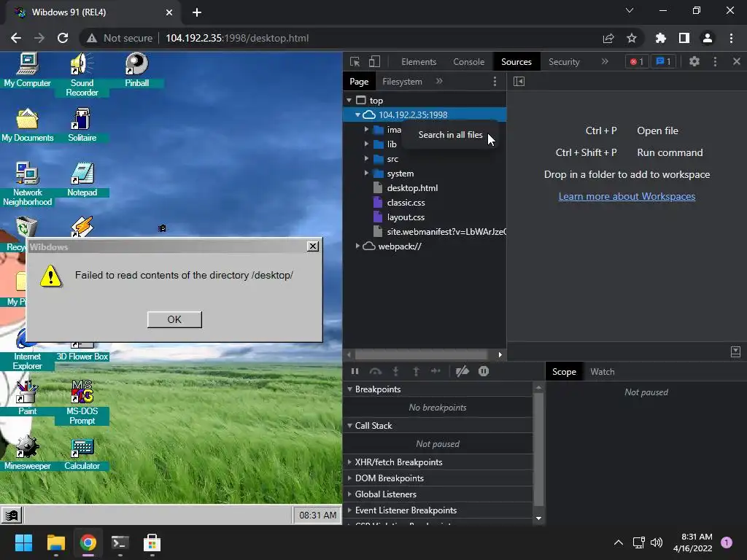Select the inspect element picker icon
The height and width of the screenshot is (560, 747).
pyautogui.click(x=355, y=62)
